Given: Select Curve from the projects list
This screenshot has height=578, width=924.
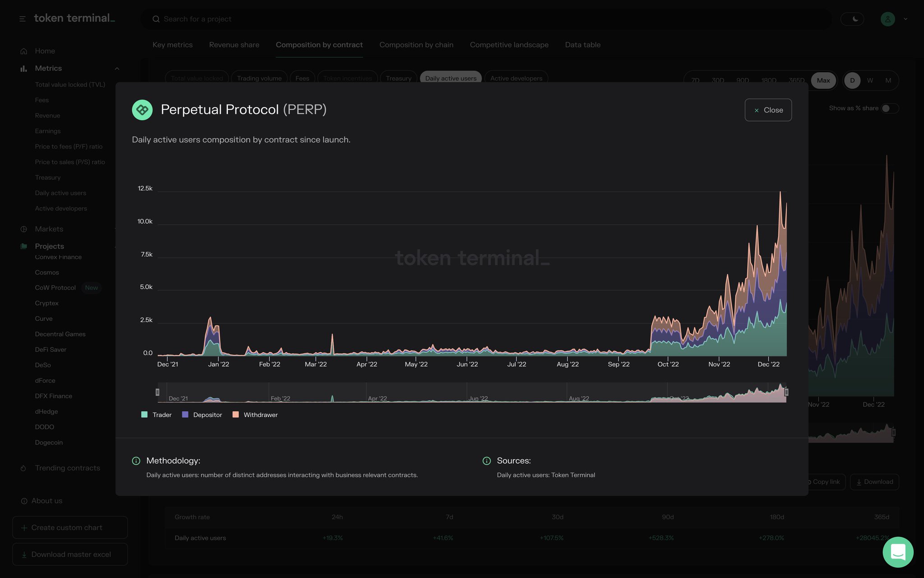Looking at the screenshot, I should (43, 318).
